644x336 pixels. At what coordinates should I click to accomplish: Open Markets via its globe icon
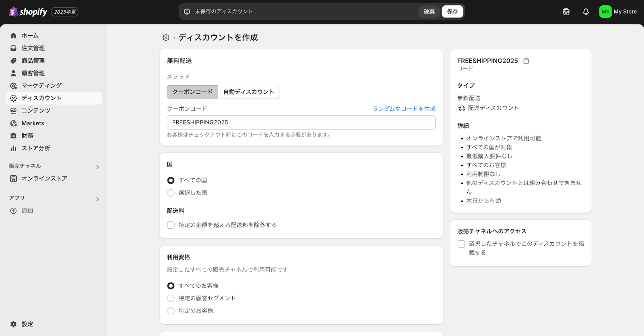[13, 123]
